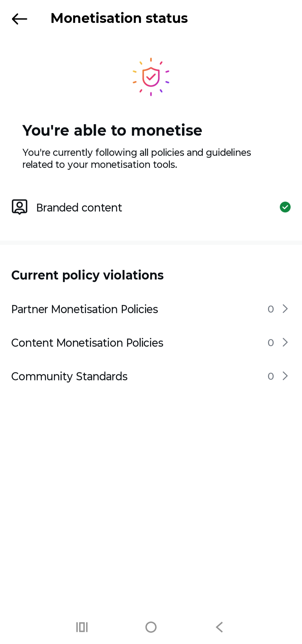
Task: Select the Branded content label
Action: click(x=79, y=208)
